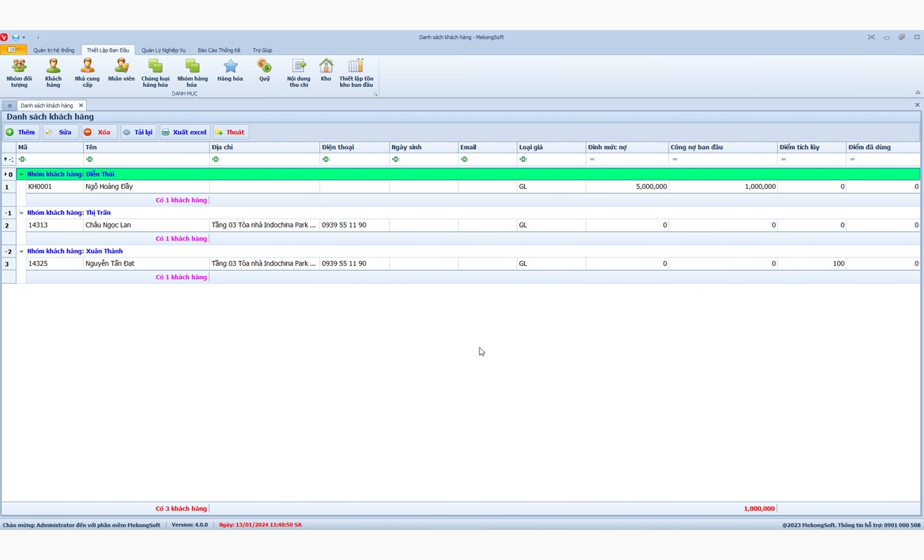The height and width of the screenshot is (560, 924).
Task: Open the Kho warehouse icon
Action: coord(326,71)
